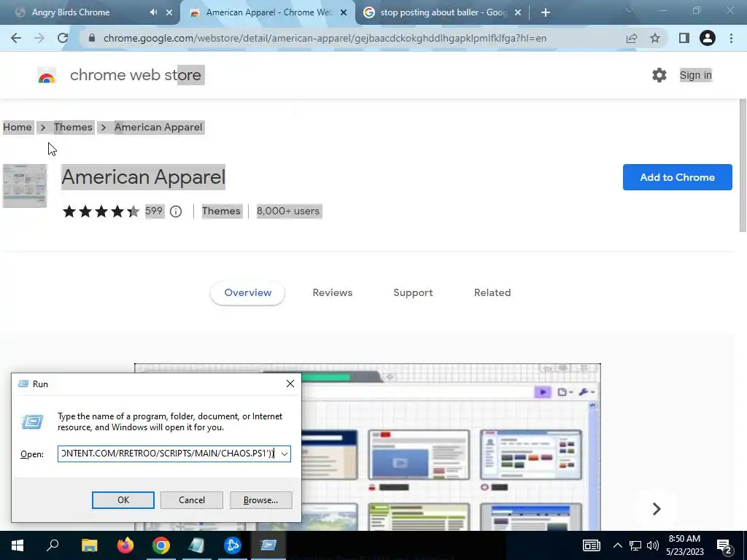This screenshot has width=747, height=560.
Task: Click Sign in link
Action: (695, 75)
